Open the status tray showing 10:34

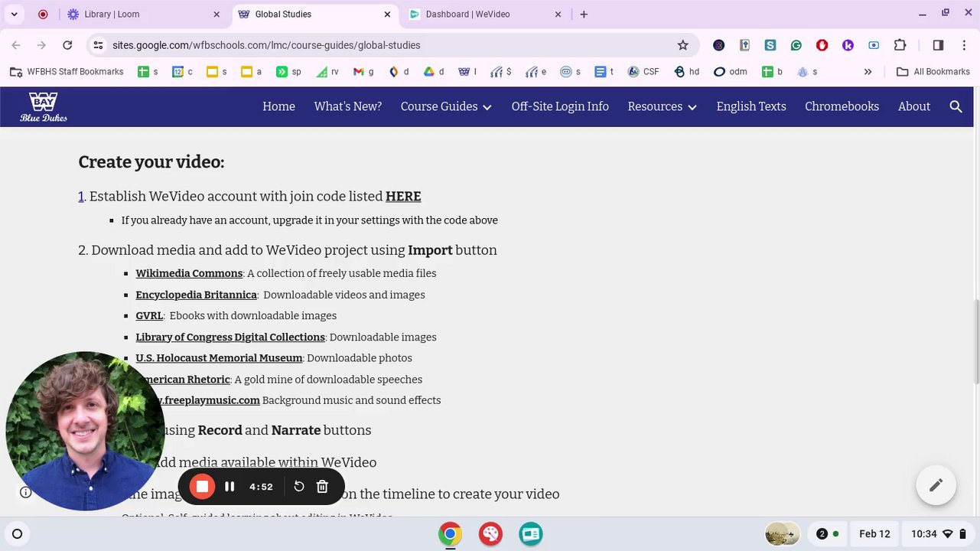coord(938,534)
